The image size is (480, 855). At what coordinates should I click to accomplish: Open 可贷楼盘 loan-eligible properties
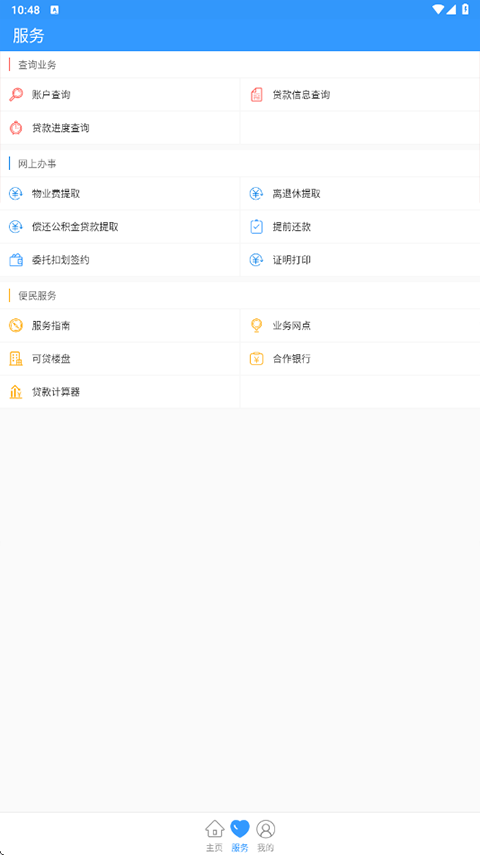point(120,359)
